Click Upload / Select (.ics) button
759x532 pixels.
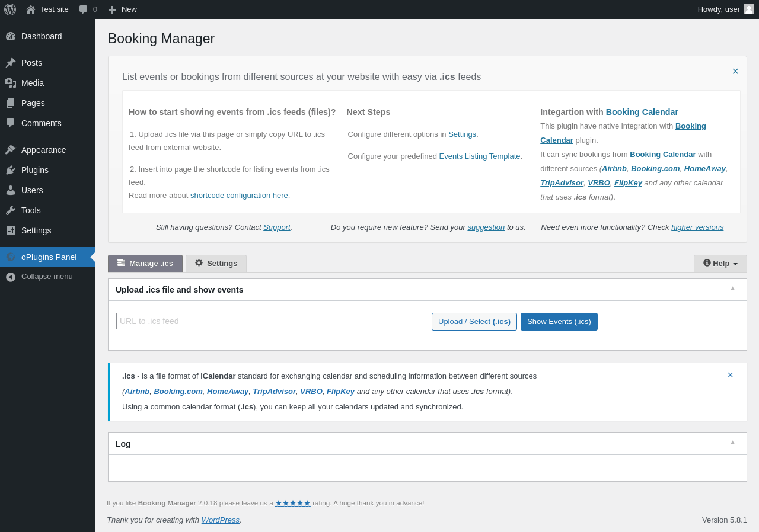pos(474,322)
